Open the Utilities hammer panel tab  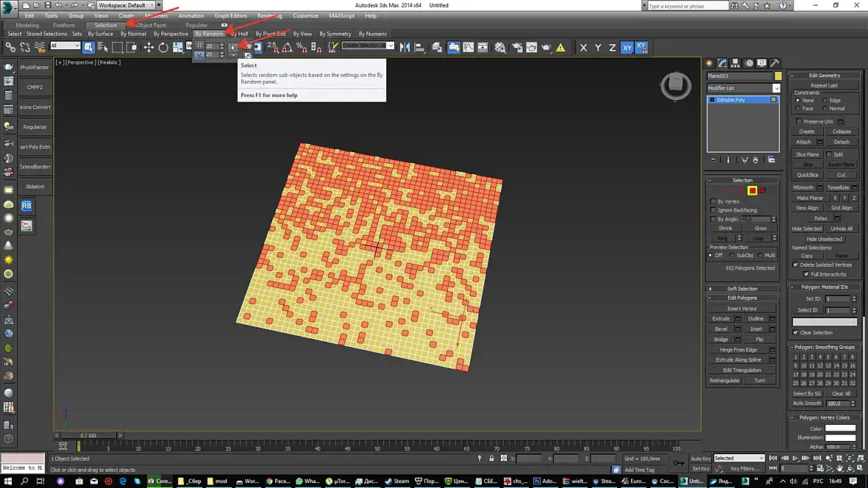pos(775,63)
